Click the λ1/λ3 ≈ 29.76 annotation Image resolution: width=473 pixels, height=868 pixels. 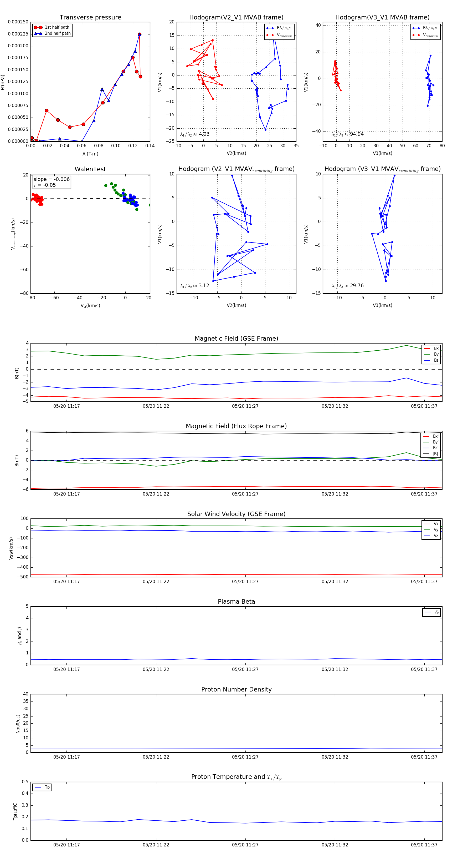tap(347, 286)
